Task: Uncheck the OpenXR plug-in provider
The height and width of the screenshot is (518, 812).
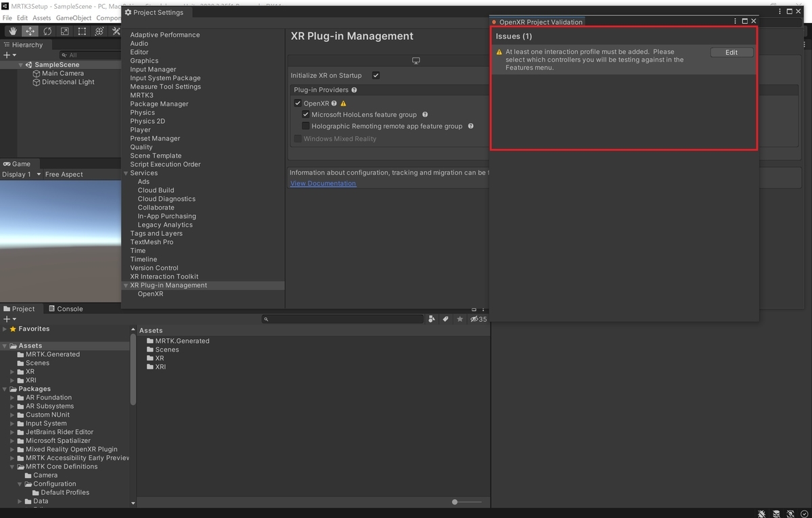Action: click(298, 103)
